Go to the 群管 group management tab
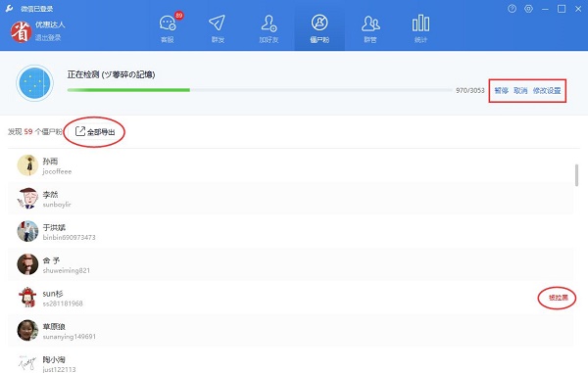The image size is (588, 373). click(370, 28)
